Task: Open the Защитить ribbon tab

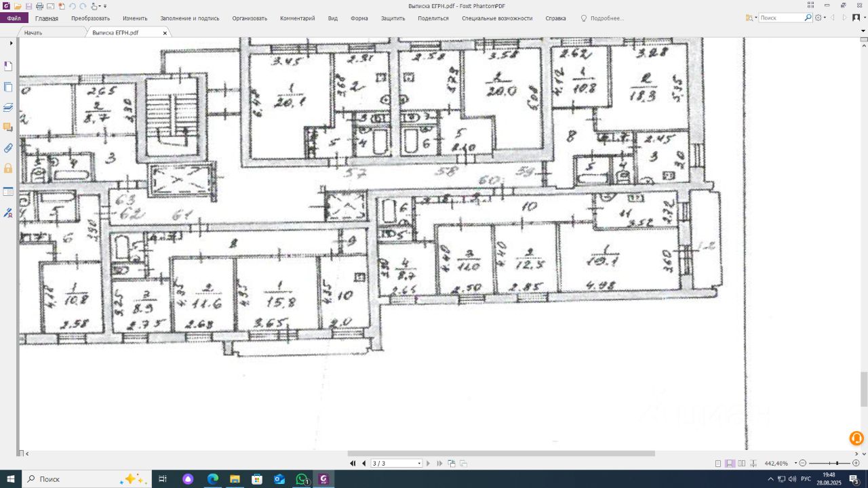Action: [x=393, y=18]
